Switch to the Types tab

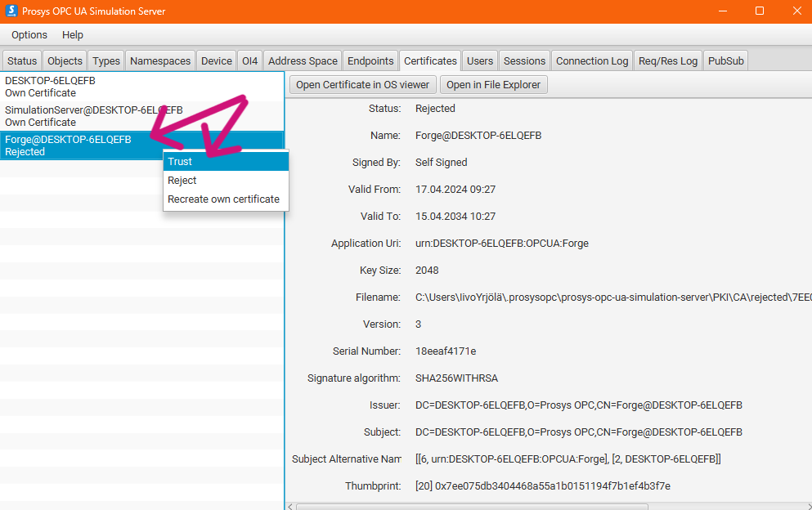tap(106, 61)
